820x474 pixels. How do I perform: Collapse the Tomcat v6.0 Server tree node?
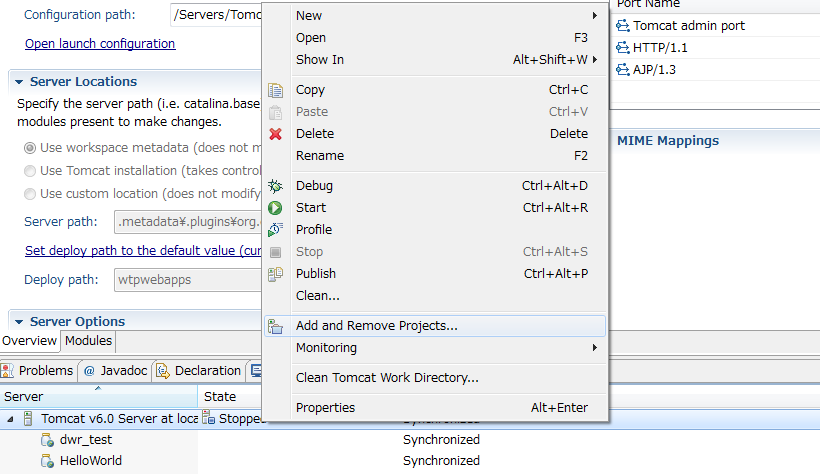pos(10,419)
